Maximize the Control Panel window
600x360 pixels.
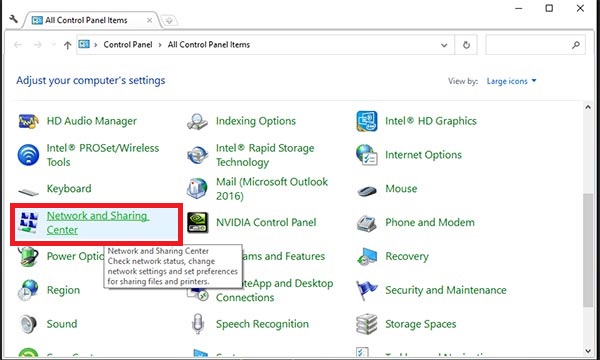point(549,8)
